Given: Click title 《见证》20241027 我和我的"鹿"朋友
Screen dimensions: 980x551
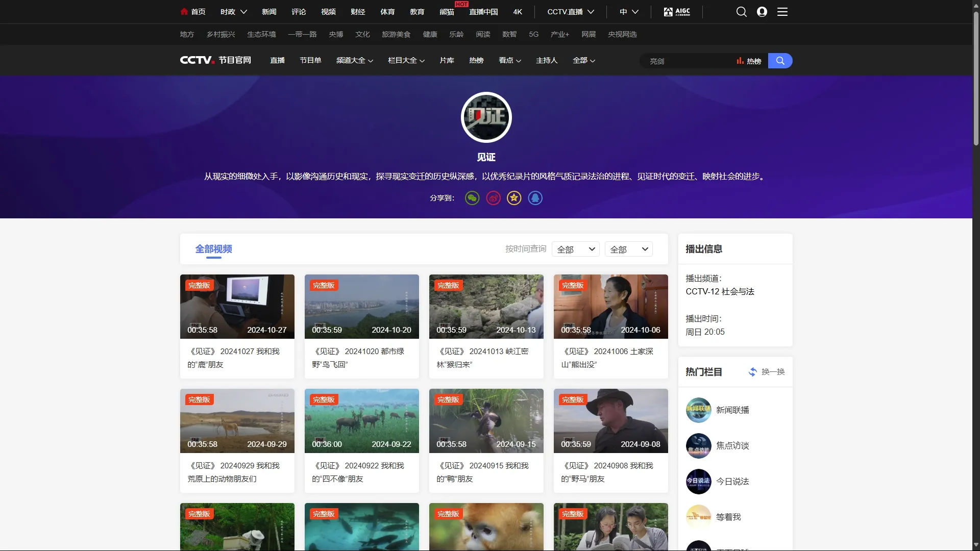Looking at the screenshot, I should click(x=234, y=358).
